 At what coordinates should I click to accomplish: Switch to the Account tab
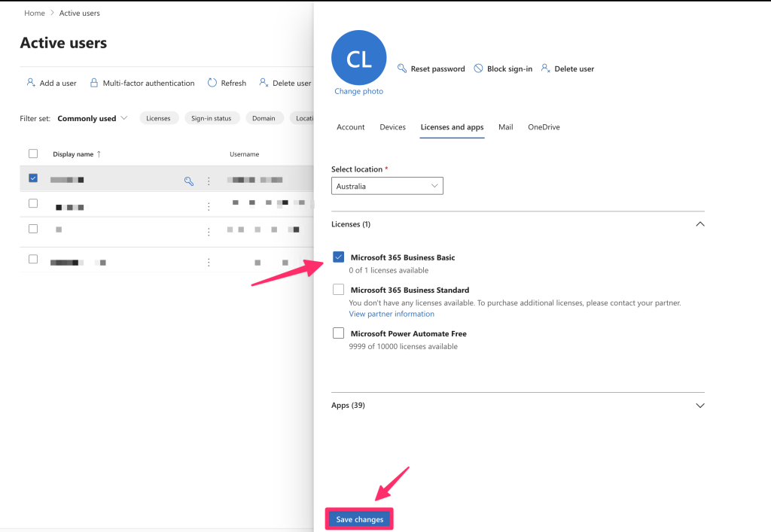point(351,127)
